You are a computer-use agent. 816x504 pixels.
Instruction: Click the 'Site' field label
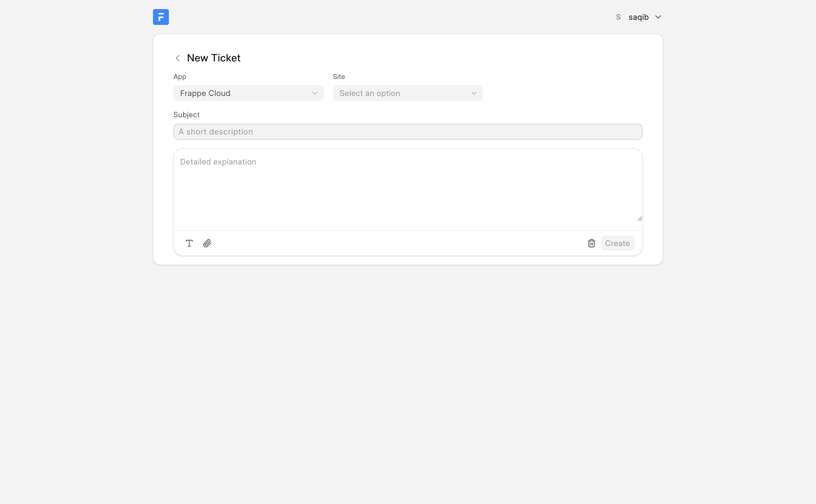[339, 77]
